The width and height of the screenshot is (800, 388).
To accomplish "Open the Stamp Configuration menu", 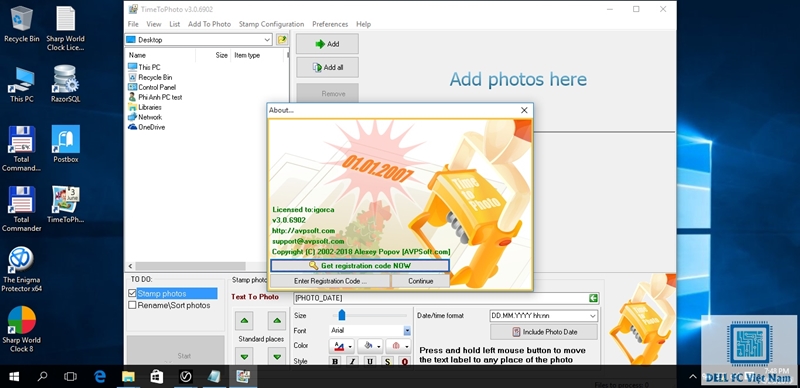I will point(271,24).
